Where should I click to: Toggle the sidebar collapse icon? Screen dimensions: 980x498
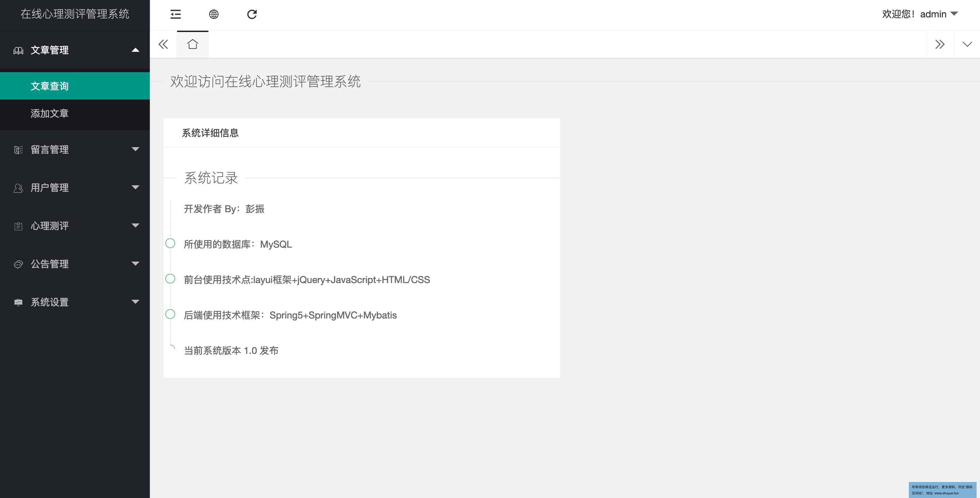[x=175, y=14]
